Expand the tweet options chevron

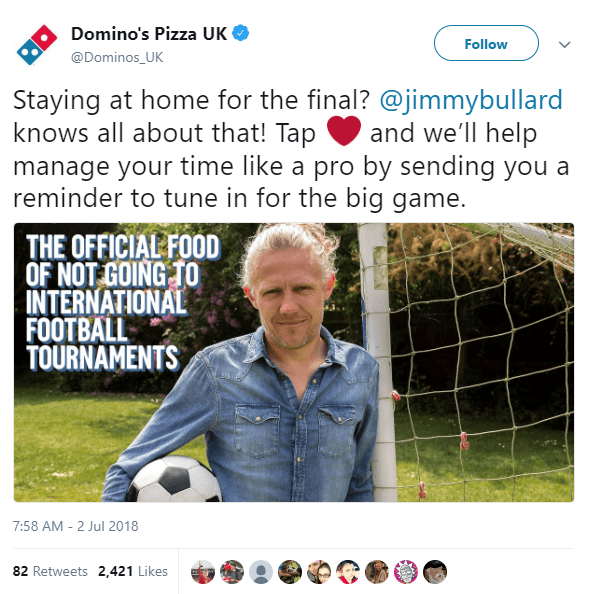click(564, 45)
